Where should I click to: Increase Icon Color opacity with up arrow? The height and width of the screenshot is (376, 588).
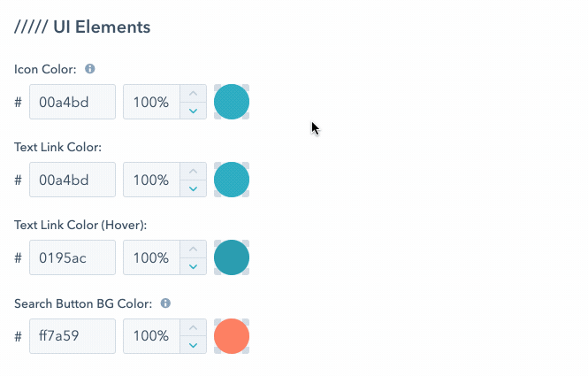pyautogui.click(x=193, y=94)
